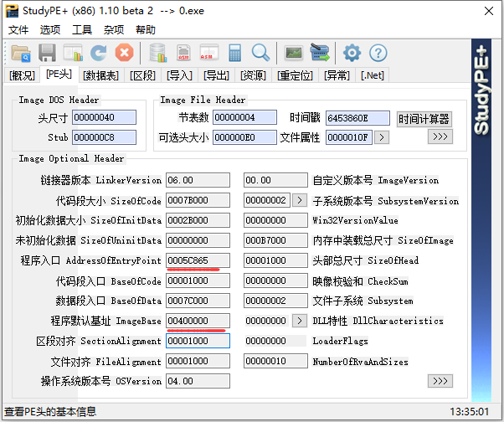
Task: Expand the arrow next to SubsystemVersion value
Action: click(300, 200)
